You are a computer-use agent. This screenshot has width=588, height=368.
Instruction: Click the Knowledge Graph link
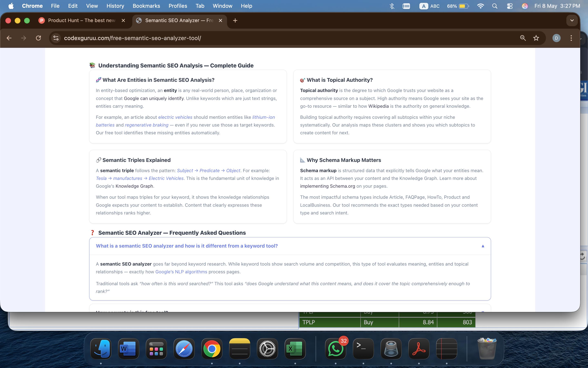click(x=134, y=186)
